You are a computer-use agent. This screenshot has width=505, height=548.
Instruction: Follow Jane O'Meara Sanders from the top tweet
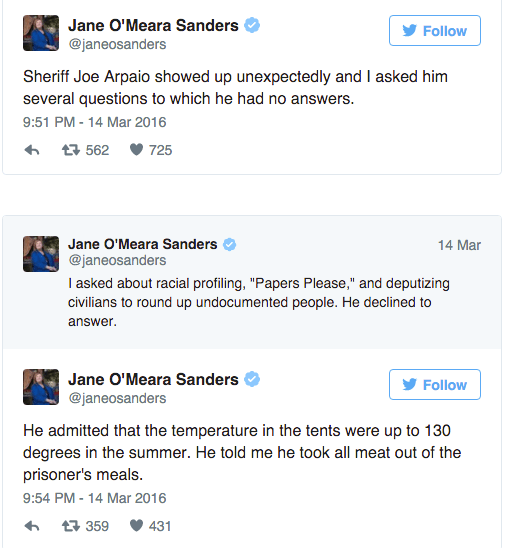click(x=435, y=31)
